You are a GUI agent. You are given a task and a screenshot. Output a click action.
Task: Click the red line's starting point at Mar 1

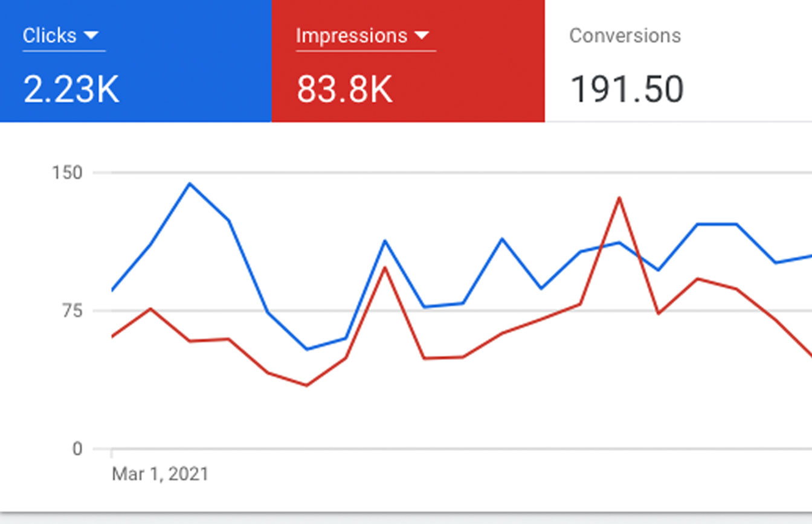click(x=112, y=337)
